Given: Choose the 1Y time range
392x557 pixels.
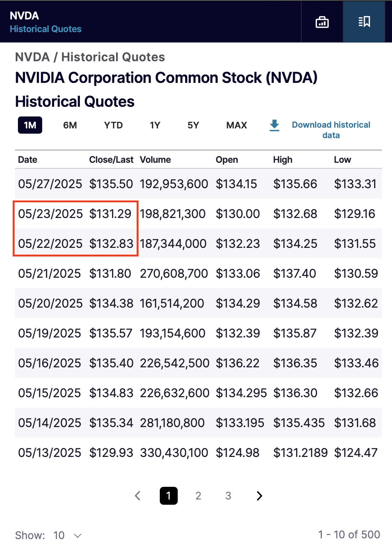Looking at the screenshot, I should pos(155,125).
